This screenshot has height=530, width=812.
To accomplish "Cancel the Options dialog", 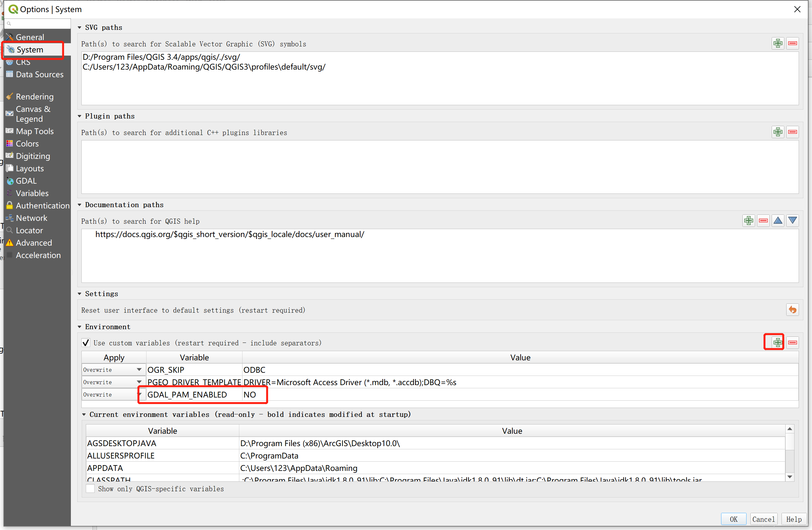I will point(764,519).
